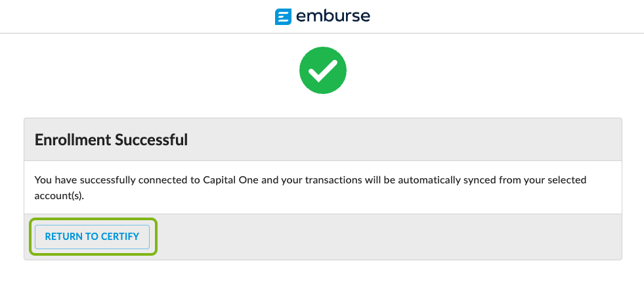
Task: Click blank header area left of logo
Action: pos(131,16)
